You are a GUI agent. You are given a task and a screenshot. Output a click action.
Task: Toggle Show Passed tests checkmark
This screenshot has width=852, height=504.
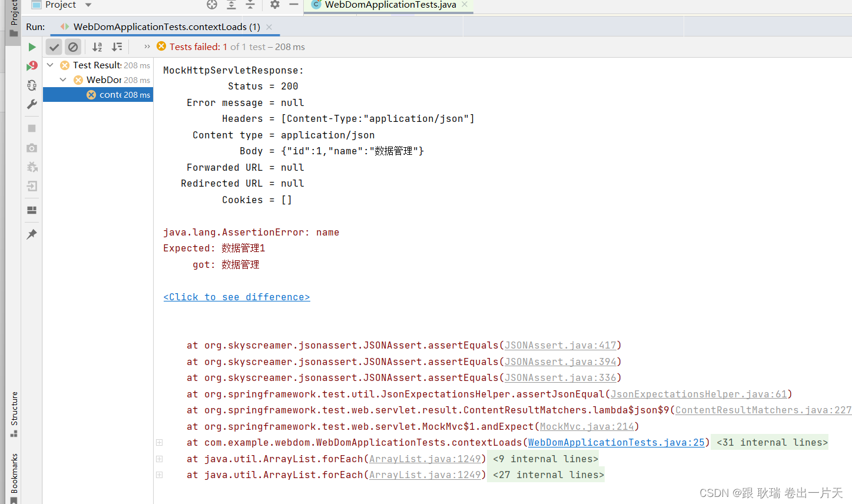[x=54, y=47]
